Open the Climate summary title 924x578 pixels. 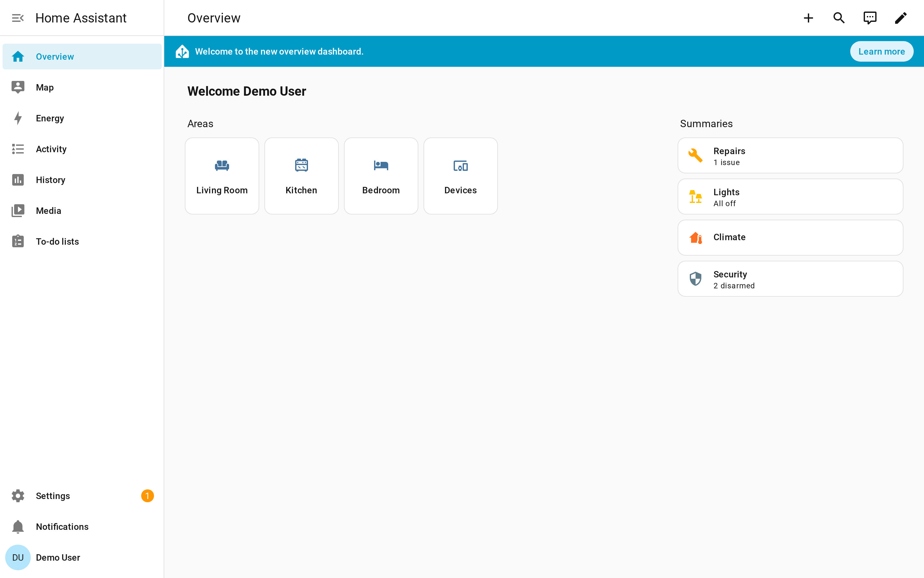(x=729, y=237)
